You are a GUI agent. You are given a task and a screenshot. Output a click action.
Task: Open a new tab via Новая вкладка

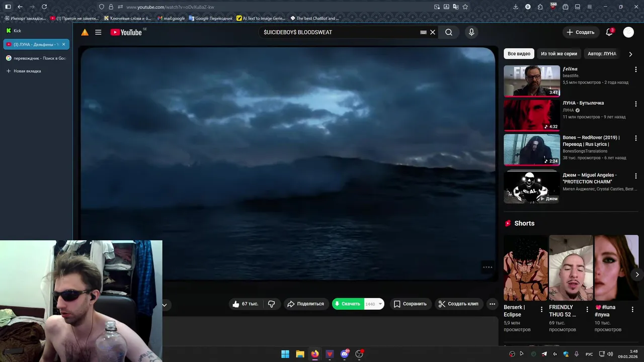[x=36, y=71]
